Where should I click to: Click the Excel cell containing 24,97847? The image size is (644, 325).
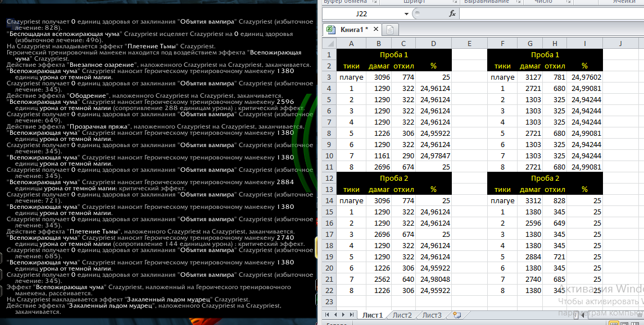tap(434, 155)
